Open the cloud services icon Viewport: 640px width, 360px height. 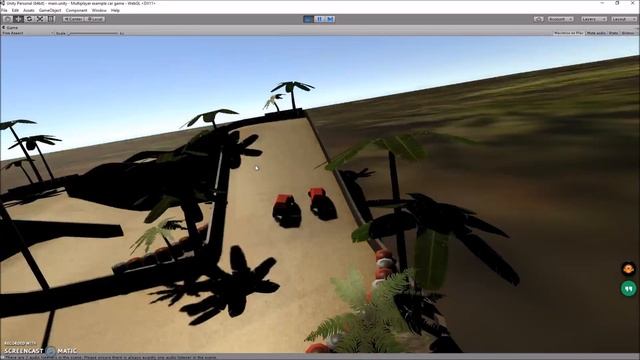539,19
